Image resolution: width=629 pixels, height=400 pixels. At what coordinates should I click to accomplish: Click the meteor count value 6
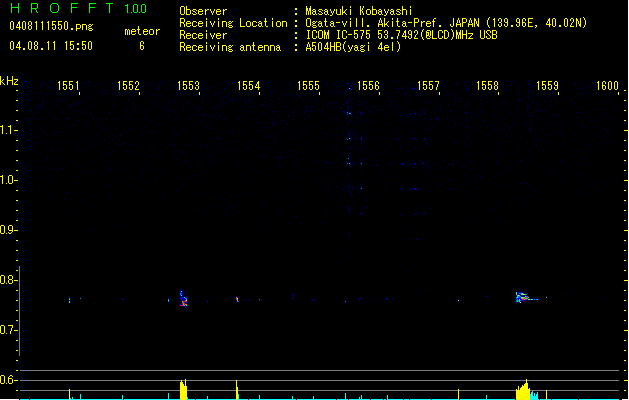[142, 46]
